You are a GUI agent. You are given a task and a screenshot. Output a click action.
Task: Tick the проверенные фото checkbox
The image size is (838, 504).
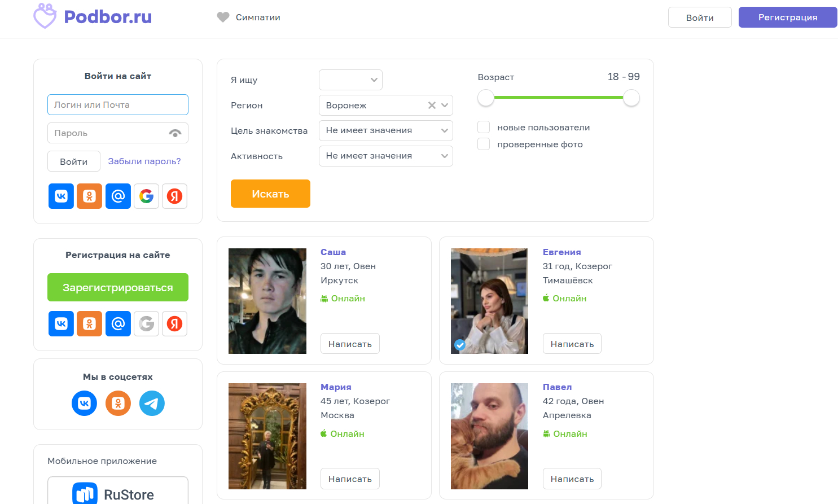click(484, 144)
